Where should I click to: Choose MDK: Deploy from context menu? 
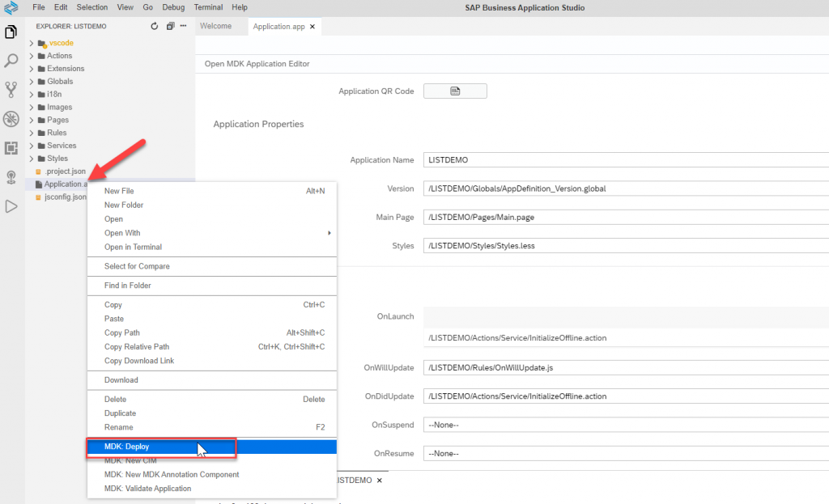coord(212,447)
